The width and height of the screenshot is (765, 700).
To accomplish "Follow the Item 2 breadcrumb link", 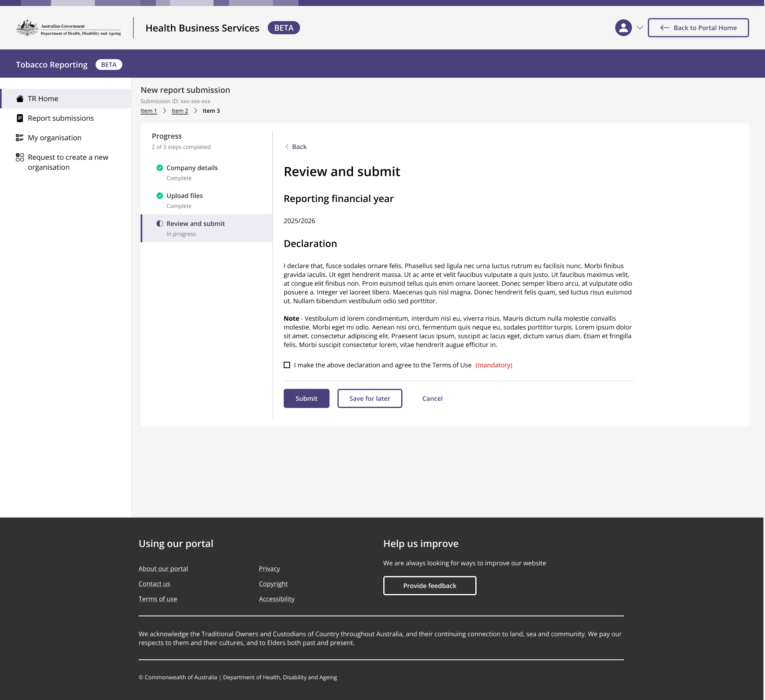I will [180, 111].
